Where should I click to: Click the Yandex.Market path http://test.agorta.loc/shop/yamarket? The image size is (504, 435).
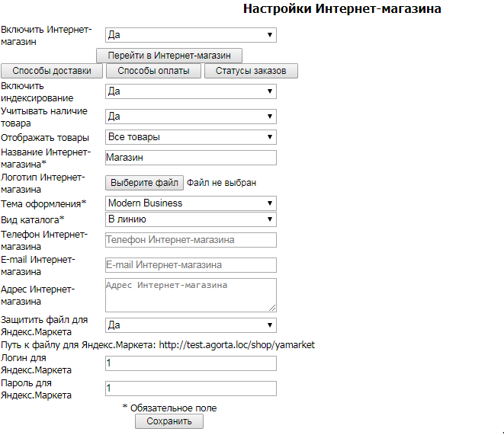point(237,345)
